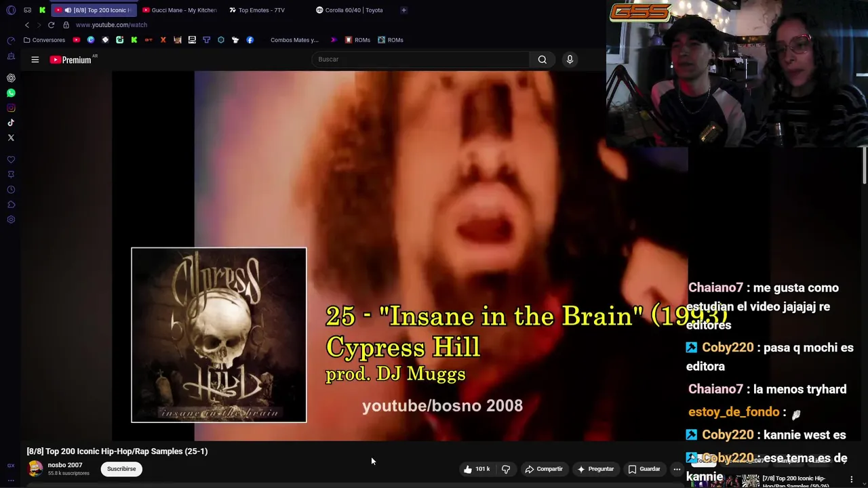868x488 pixels.
Task: Open the purple T bookmark icon
Action: tap(206, 40)
